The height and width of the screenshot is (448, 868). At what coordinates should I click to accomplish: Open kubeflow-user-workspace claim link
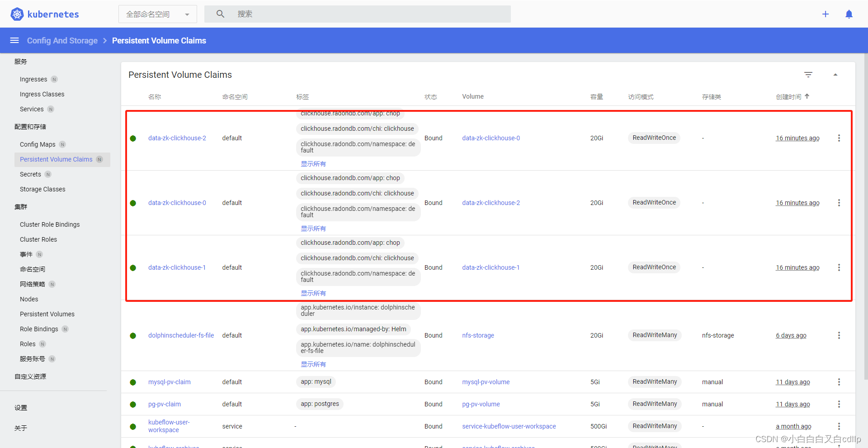[169, 426]
